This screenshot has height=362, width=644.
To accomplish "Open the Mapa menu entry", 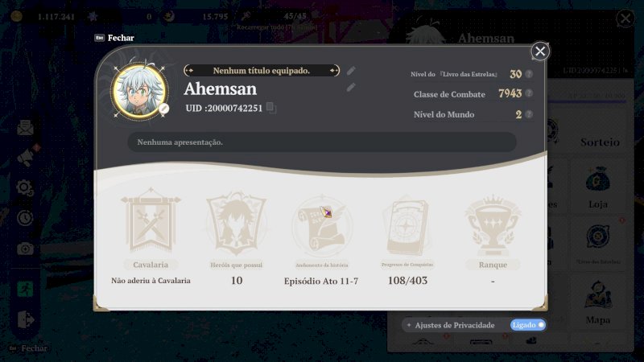I will pyautogui.click(x=597, y=302).
